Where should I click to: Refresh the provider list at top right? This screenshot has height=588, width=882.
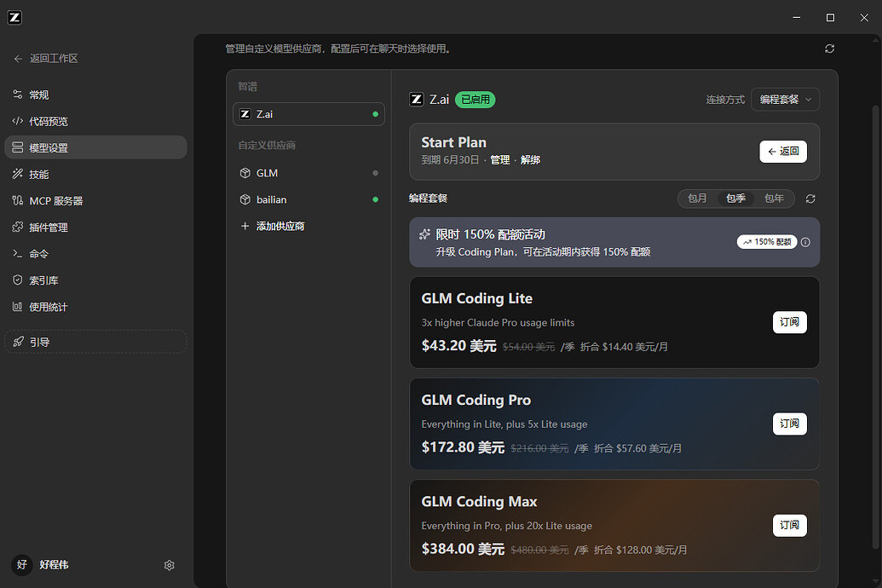[x=830, y=49]
